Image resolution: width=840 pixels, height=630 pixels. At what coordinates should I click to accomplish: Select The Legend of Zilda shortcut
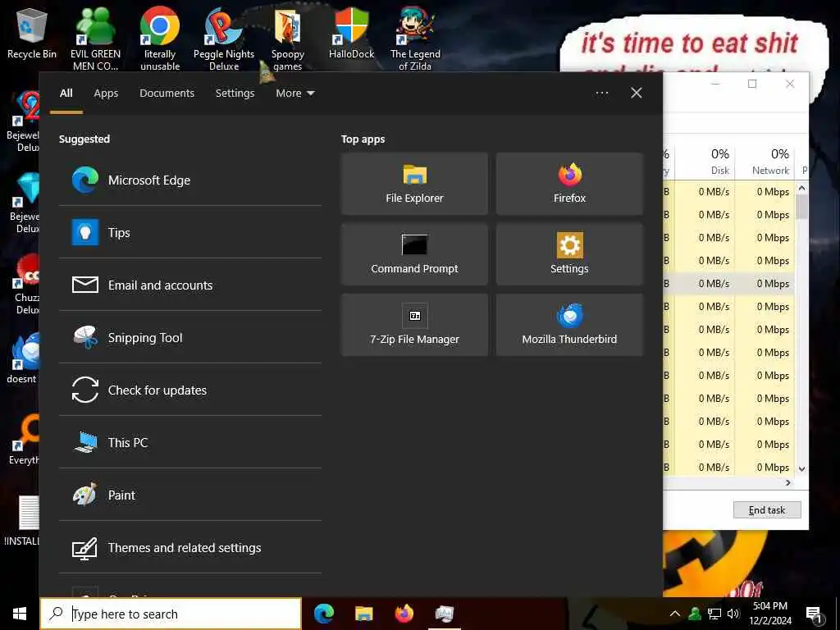point(415,39)
